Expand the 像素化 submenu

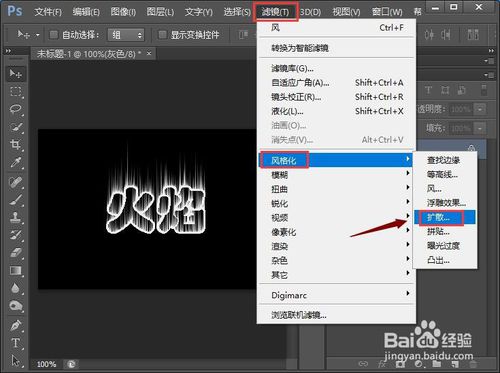pos(337,232)
